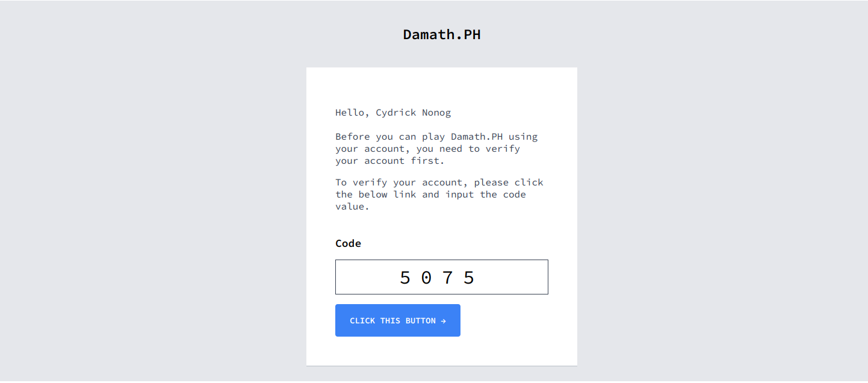Click the words below link in message
This screenshot has width=868, height=383.
point(387,195)
